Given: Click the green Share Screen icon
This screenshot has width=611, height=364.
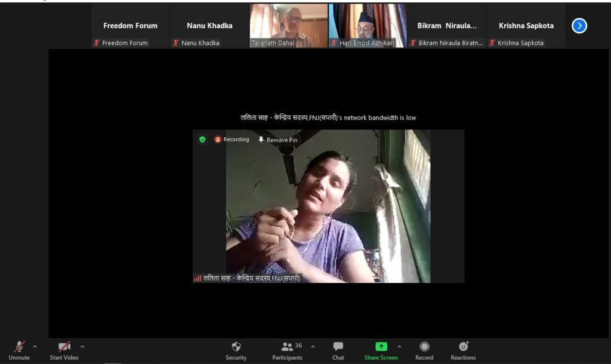Looking at the screenshot, I should 381,347.
